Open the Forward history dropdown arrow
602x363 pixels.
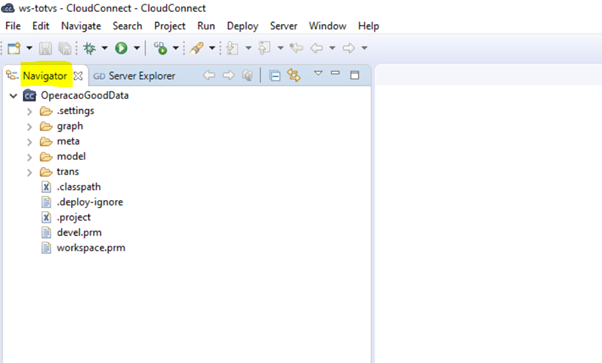(x=365, y=48)
